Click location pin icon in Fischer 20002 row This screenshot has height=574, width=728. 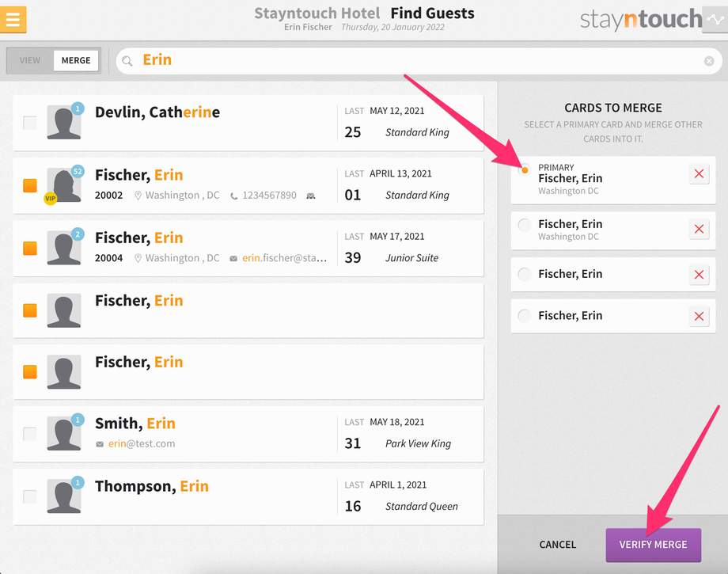[x=138, y=196]
